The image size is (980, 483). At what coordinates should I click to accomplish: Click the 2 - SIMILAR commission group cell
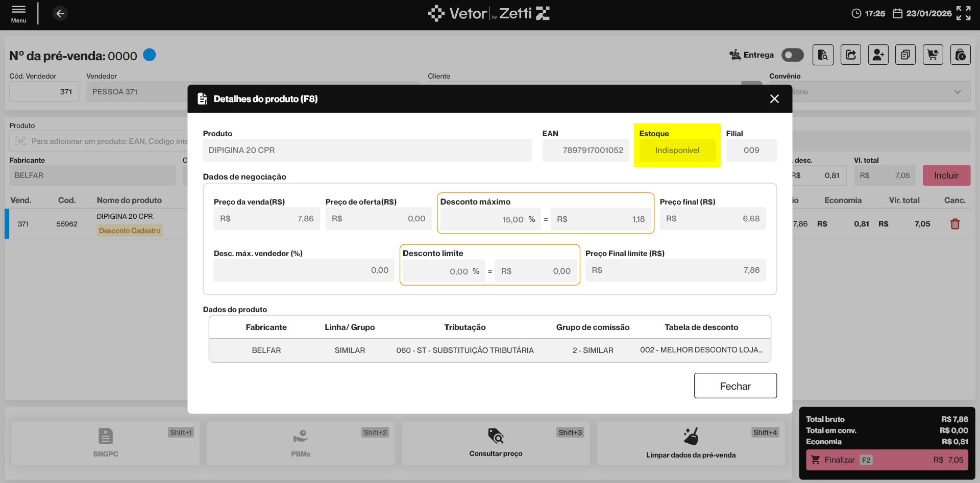click(x=593, y=350)
